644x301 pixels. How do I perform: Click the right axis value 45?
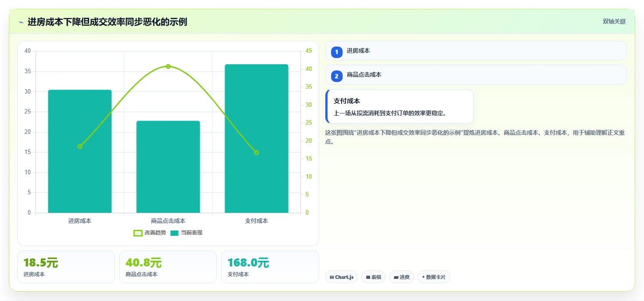pyautogui.click(x=309, y=51)
